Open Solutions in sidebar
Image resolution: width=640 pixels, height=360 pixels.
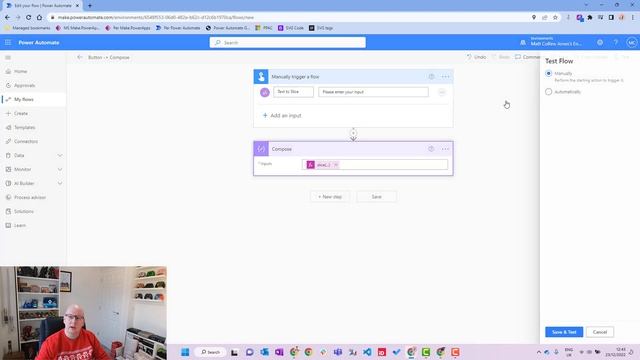tap(24, 211)
